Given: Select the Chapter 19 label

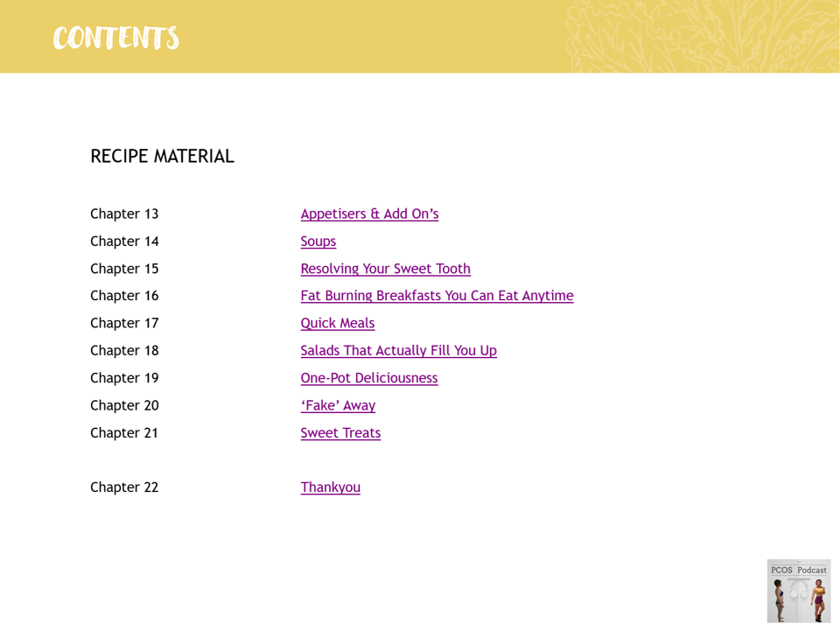Looking at the screenshot, I should click(124, 377).
